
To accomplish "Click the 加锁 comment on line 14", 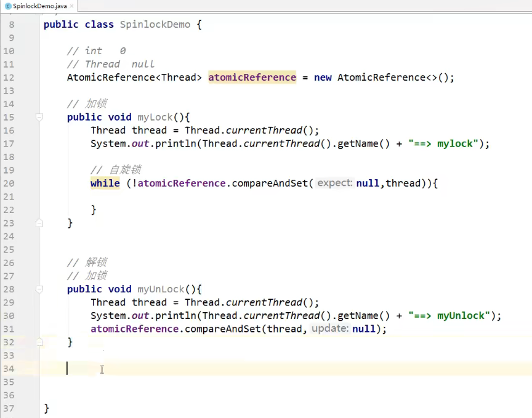I will pos(87,103).
